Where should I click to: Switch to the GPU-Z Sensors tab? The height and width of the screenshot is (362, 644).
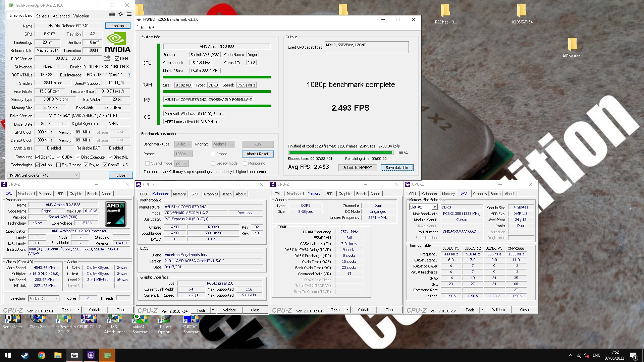click(x=43, y=16)
